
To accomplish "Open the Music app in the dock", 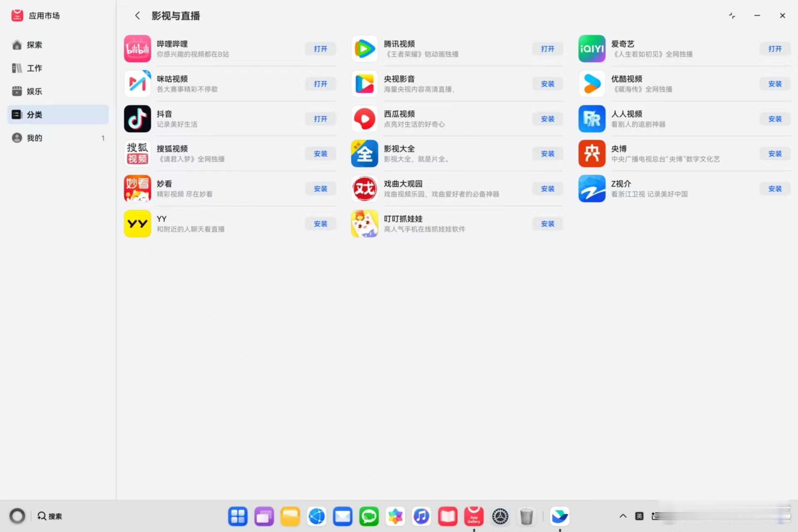I will pyautogui.click(x=421, y=516).
